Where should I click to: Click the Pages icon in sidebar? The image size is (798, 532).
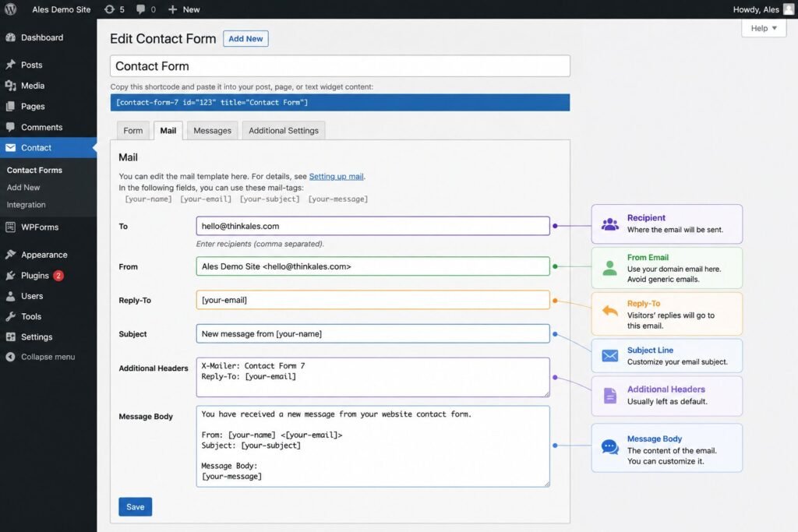coord(10,106)
